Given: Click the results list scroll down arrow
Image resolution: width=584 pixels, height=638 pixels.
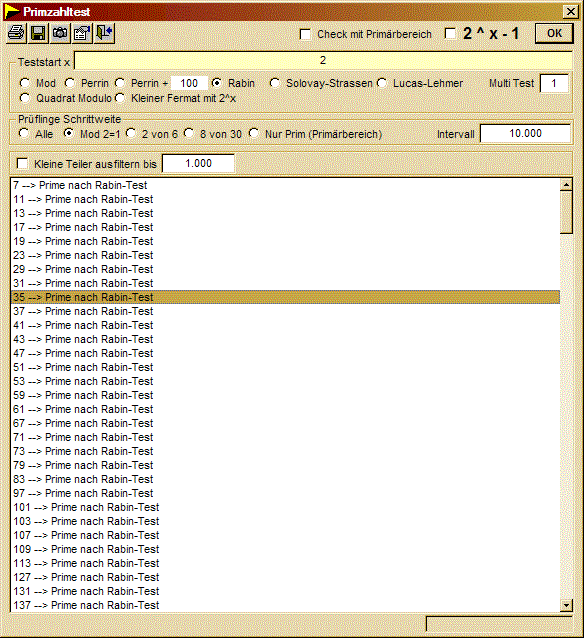Looking at the screenshot, I should pos(566,605).
